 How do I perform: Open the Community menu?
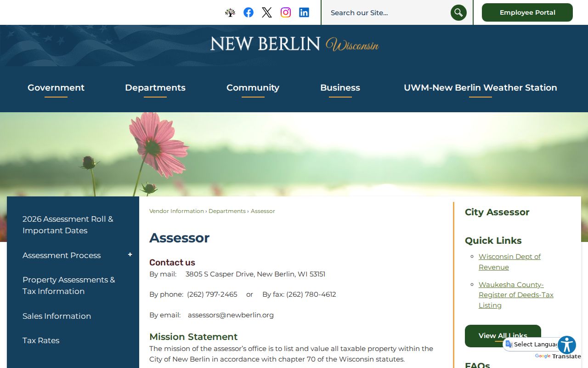point(253,87)
